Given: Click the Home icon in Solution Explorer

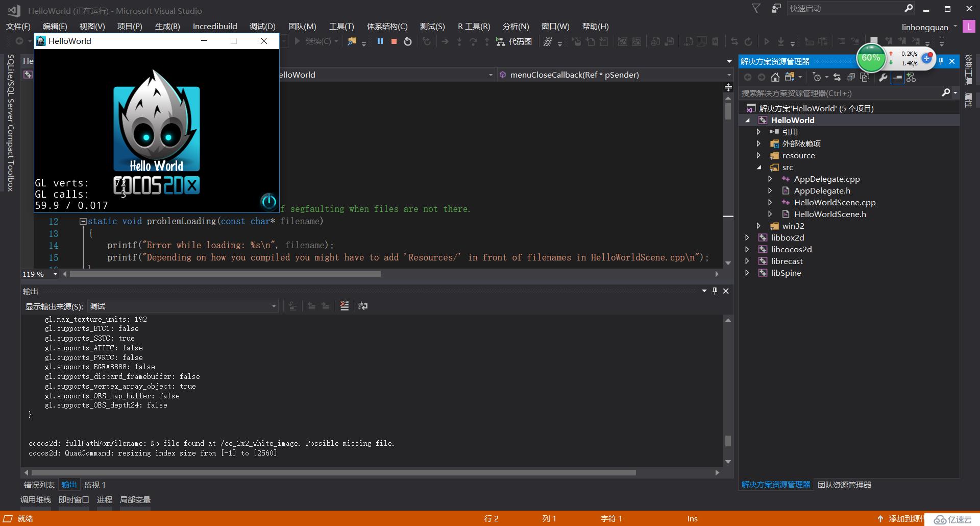Looking at the screenshot, I should point(775,77).
